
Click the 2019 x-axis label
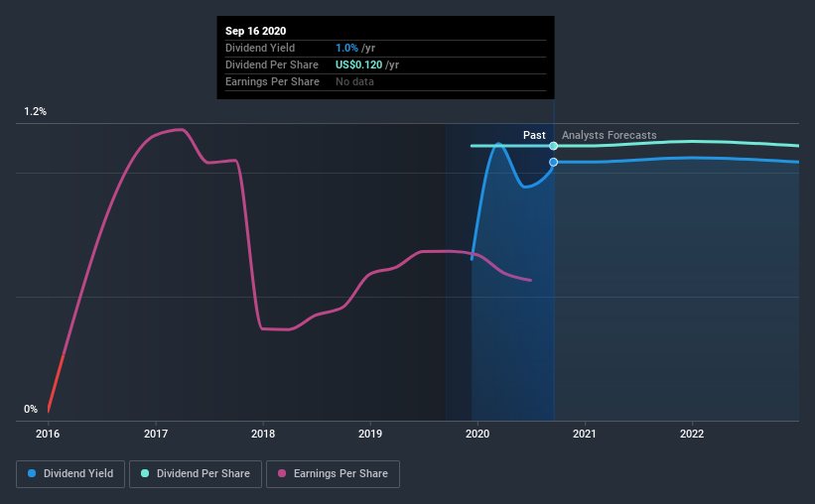[370, 434]
